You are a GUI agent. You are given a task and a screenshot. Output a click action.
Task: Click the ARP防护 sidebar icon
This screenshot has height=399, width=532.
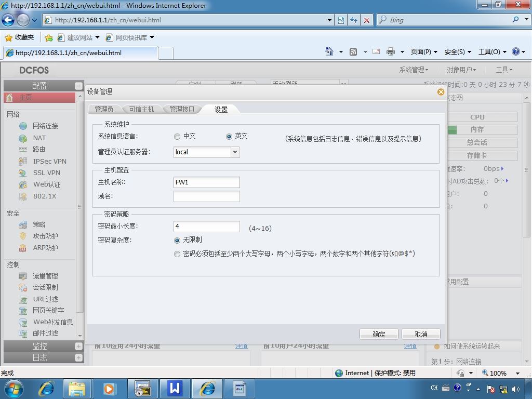tap(23, 248)
